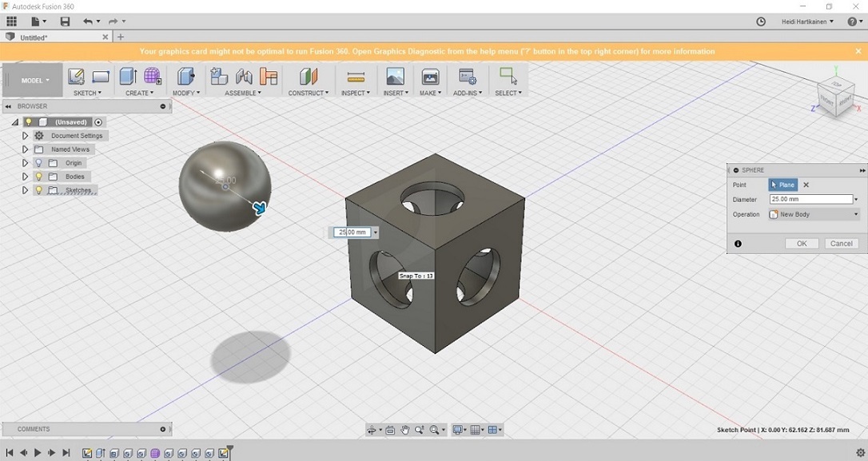Select the sketch rectangle tool icon
The image size is (868, 461).
point(101,77)
